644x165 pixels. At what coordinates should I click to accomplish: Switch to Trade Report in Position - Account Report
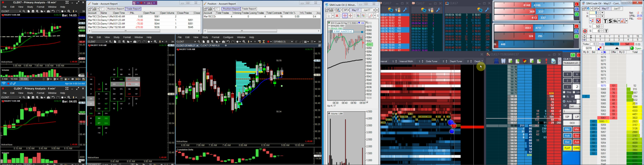click(249, 9)
